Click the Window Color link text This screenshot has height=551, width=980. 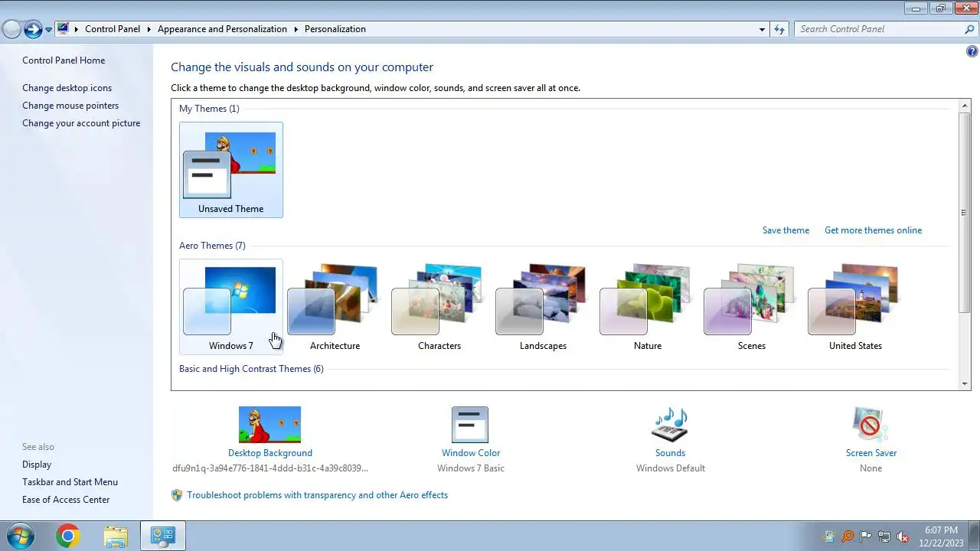tap(471, 453)
